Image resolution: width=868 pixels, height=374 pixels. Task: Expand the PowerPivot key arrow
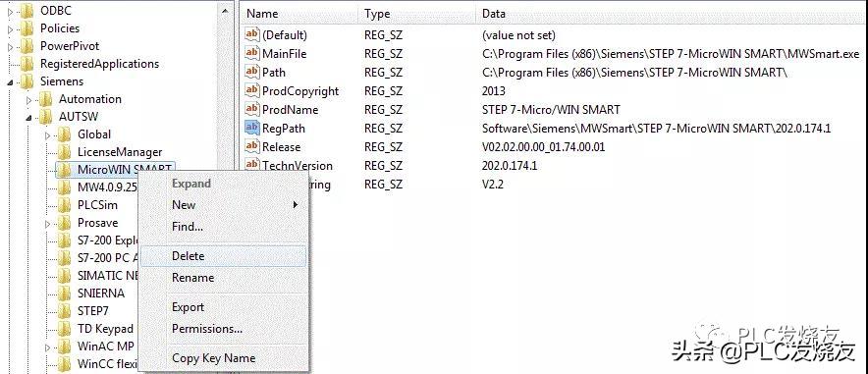(x=11, y=46)
